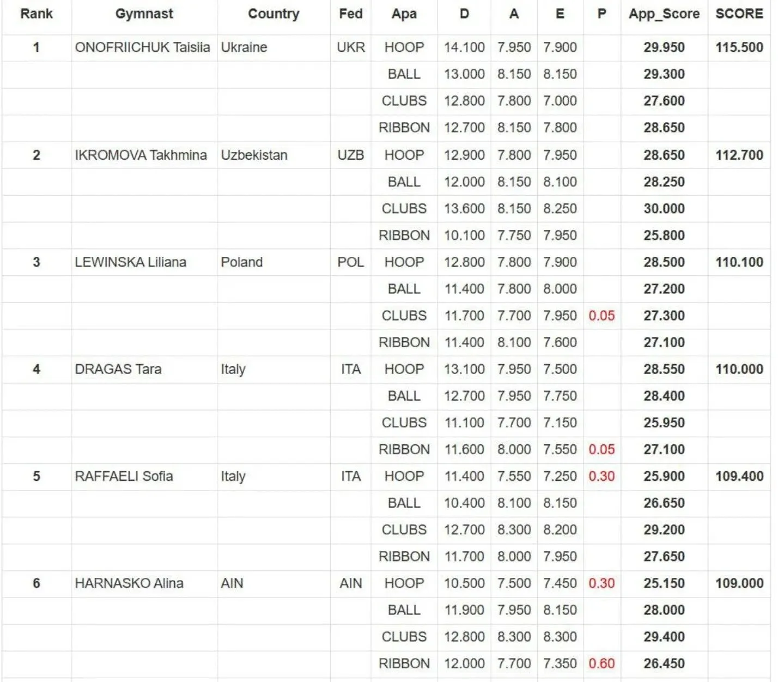
Task: Click the Ukraine country cell
Action: coord(244,47)
